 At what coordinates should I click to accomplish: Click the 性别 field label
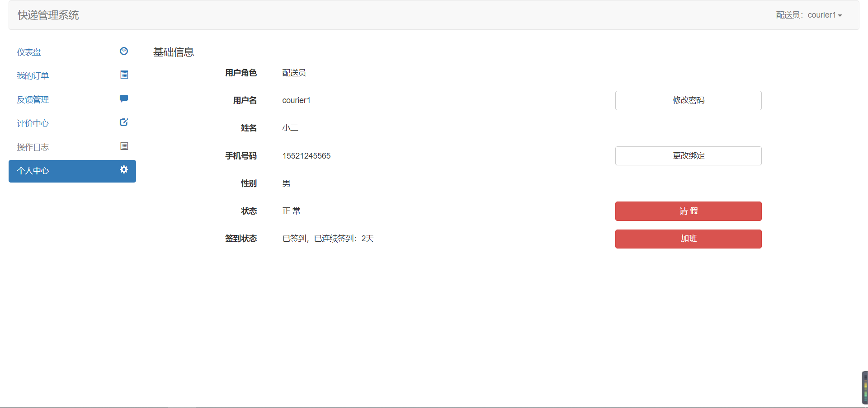249,183
